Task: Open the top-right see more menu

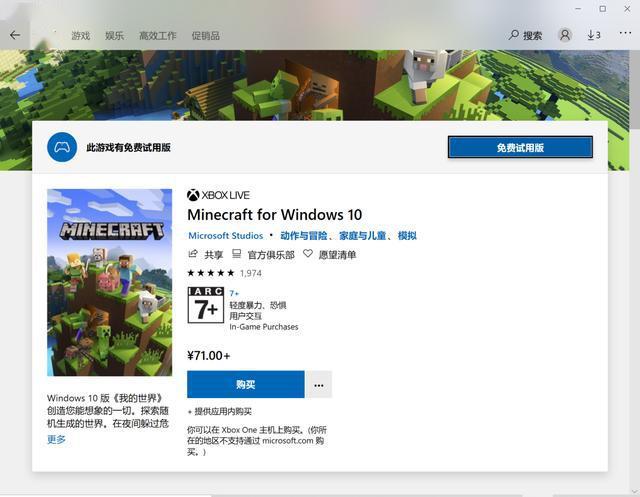Action: [x=625, y=33]
